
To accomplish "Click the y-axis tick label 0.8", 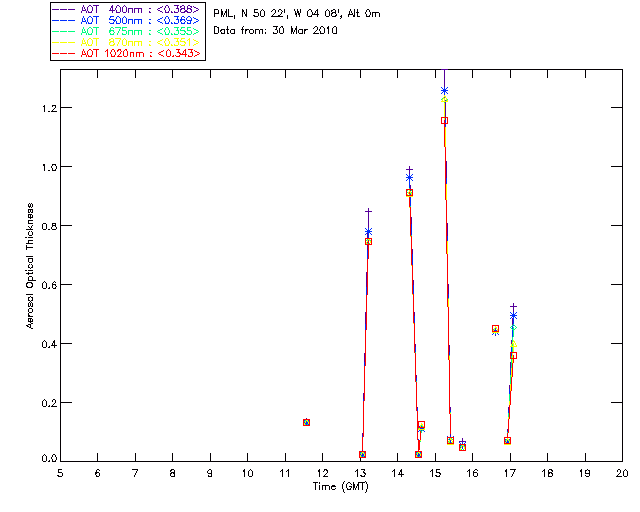I will click(x=49, y=226).
